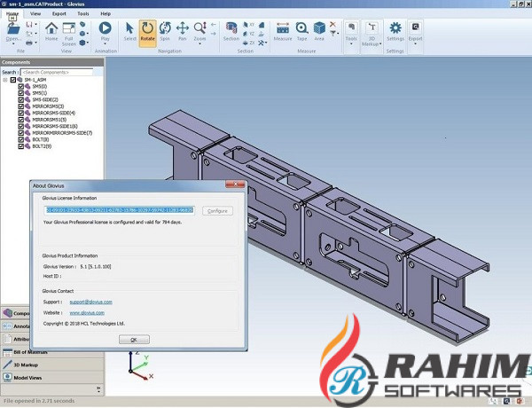Image resolution: width=532 pixels, height=408 pixels.
Task: Expand the Play animation dropdown arrow
Action: pyautogui.click(x=106, y=43)
